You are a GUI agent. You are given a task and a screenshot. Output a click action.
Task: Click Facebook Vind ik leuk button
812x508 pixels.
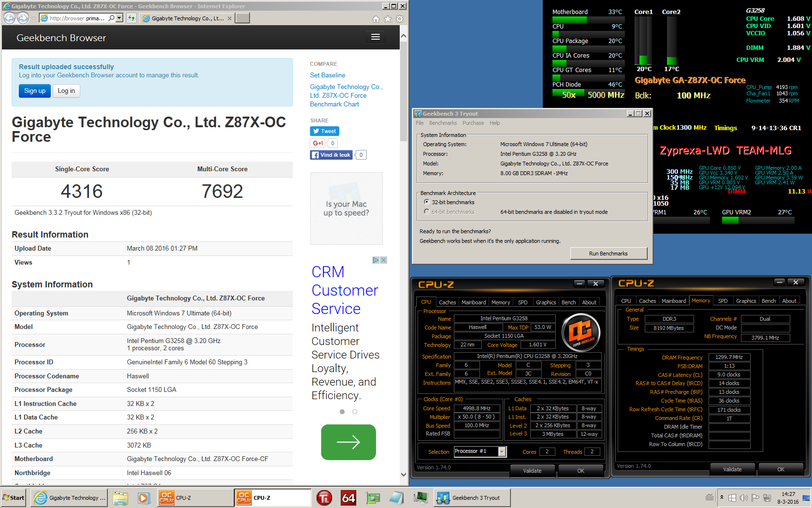[331, 155]
